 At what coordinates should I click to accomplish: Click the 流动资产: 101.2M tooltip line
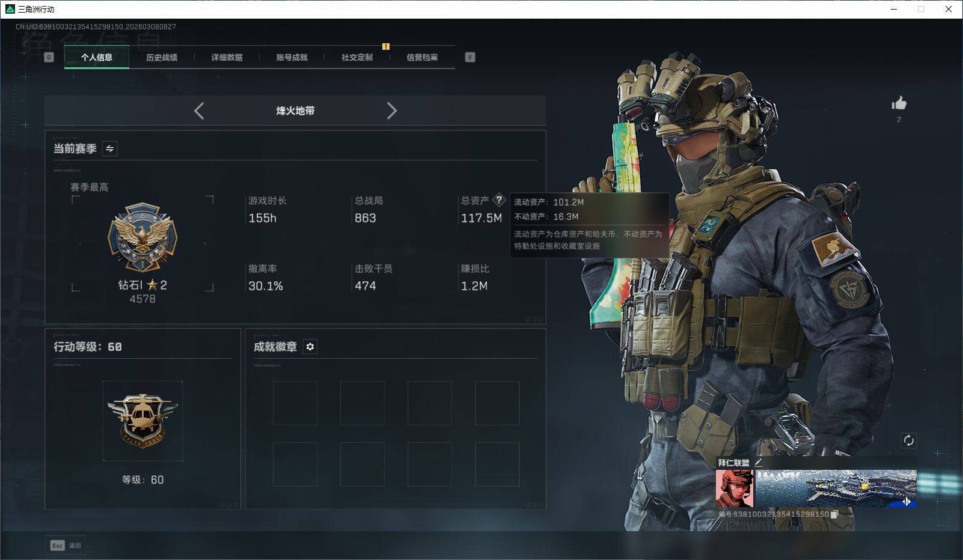[x=549, y=202]
